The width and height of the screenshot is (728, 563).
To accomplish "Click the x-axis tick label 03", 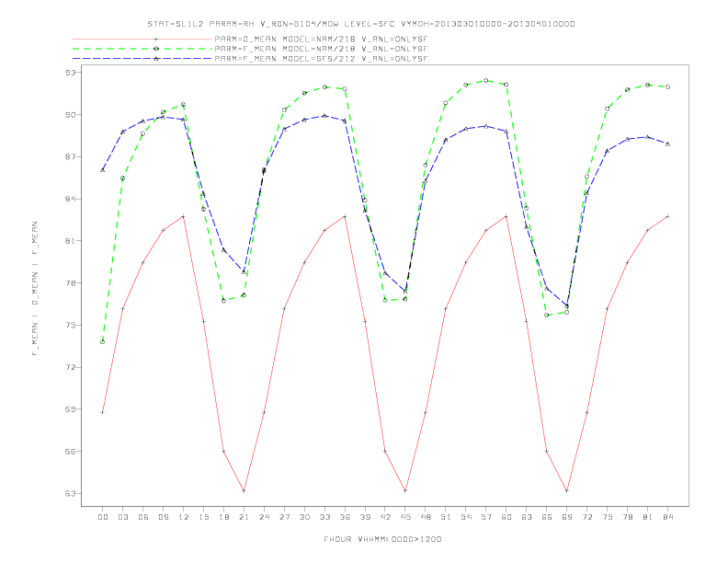I will click(x=122, y=517).
